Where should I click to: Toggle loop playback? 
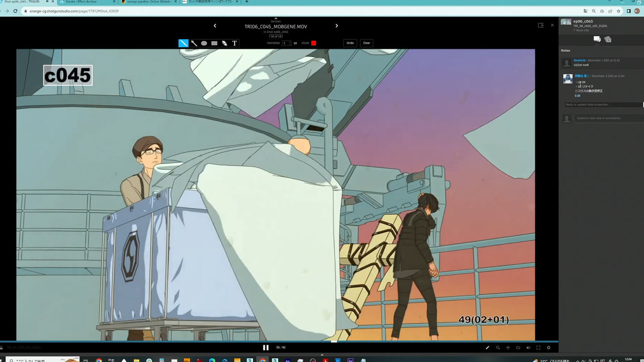pyautogui.click(x=518, y=347)
